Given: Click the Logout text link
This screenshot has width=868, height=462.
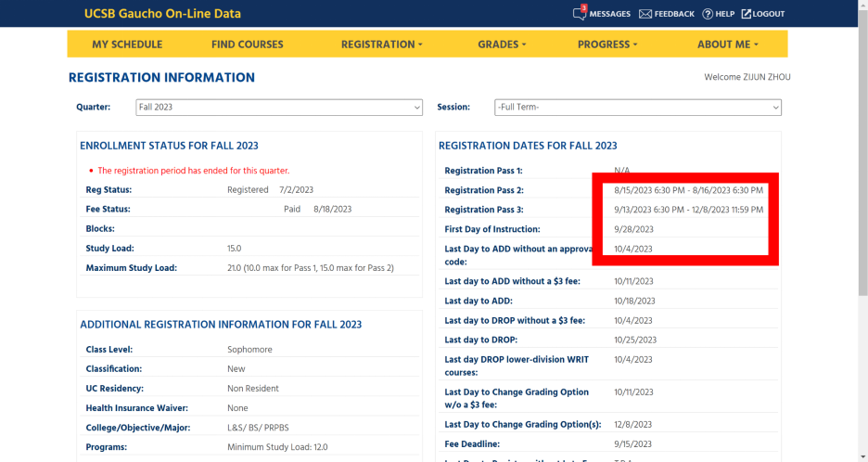Looking at the screenshot, I should pos(769,14).
